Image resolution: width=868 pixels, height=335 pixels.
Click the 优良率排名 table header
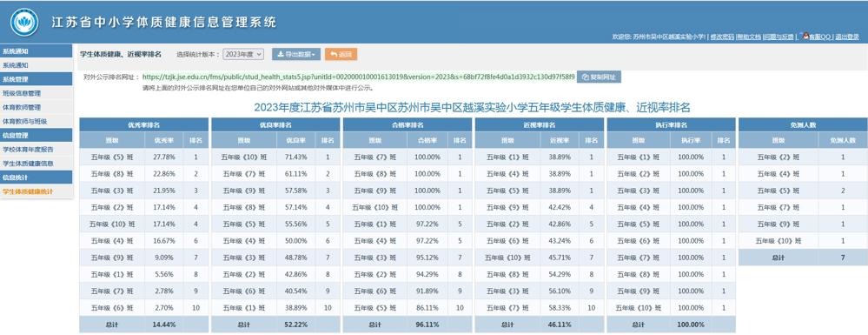(x=275, y=124)
